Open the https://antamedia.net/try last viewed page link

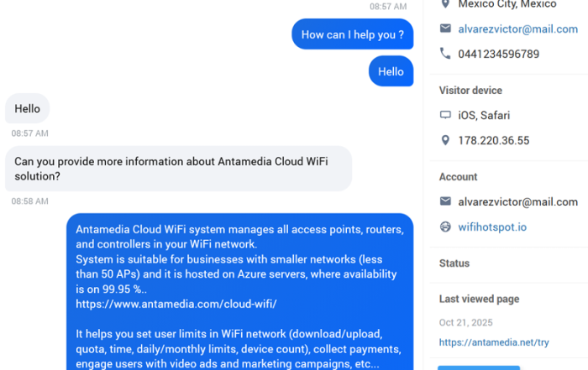point(496,342)
